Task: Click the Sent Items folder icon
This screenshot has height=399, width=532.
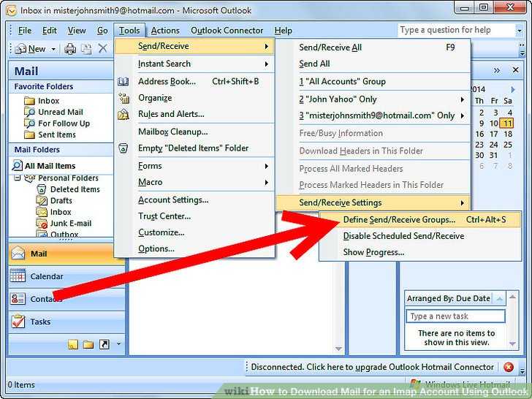Action: coord(29,134)
